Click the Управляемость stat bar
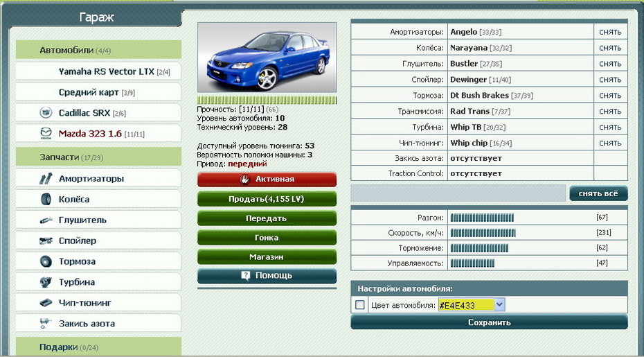The width and height of the screenshot is (644, 357). tap(472, 263)
